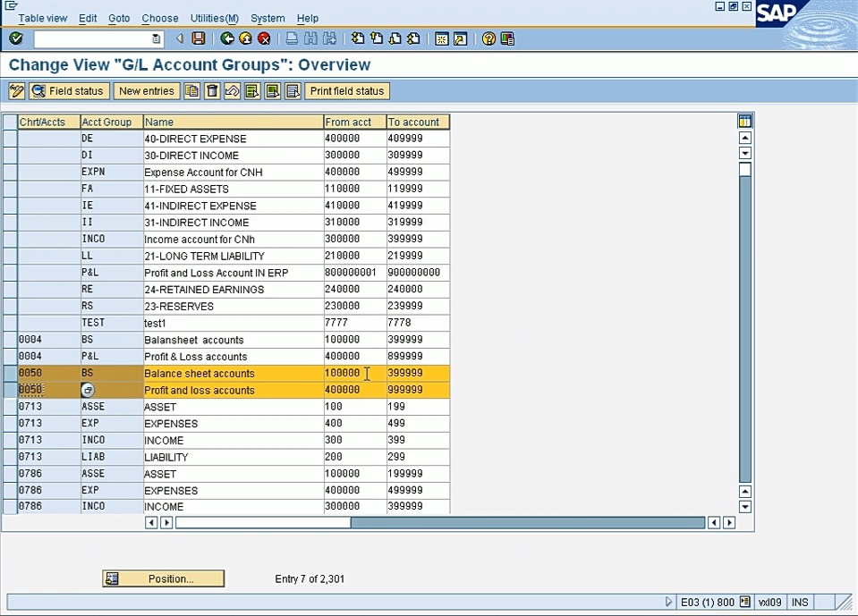Select the row marker for 30-DIRECT INCOME
Image resolution: width=858 pixels, height=616 pixels.
click(x=11, y=156)
